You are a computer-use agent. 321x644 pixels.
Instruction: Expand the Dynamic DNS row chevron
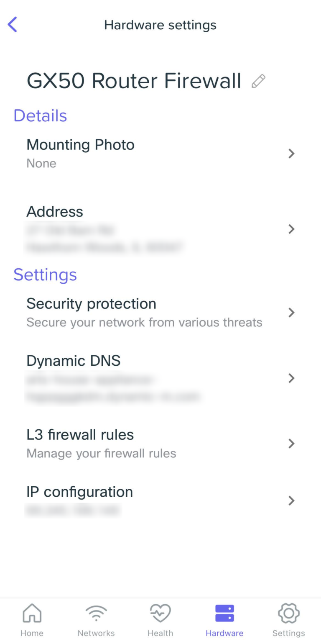pos(291,378)
